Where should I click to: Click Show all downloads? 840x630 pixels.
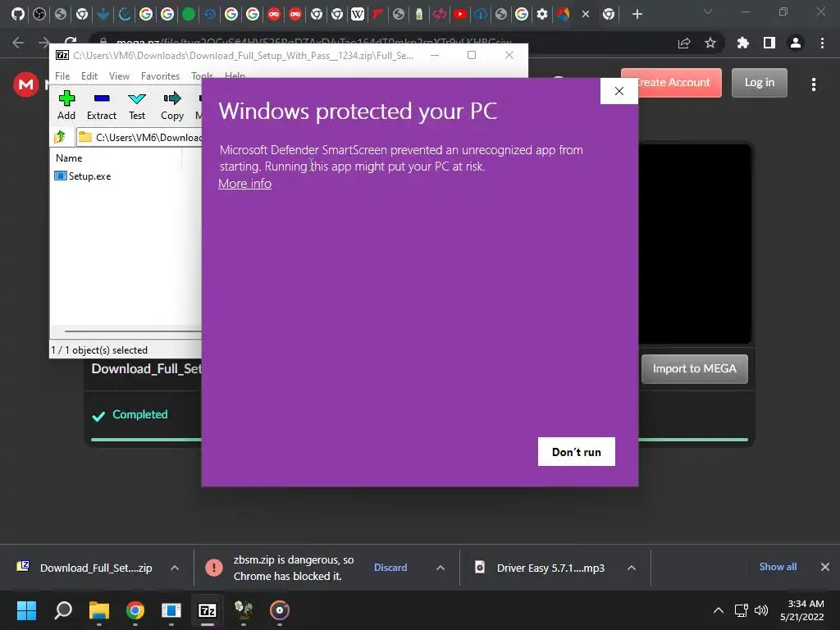coord(778,567)
